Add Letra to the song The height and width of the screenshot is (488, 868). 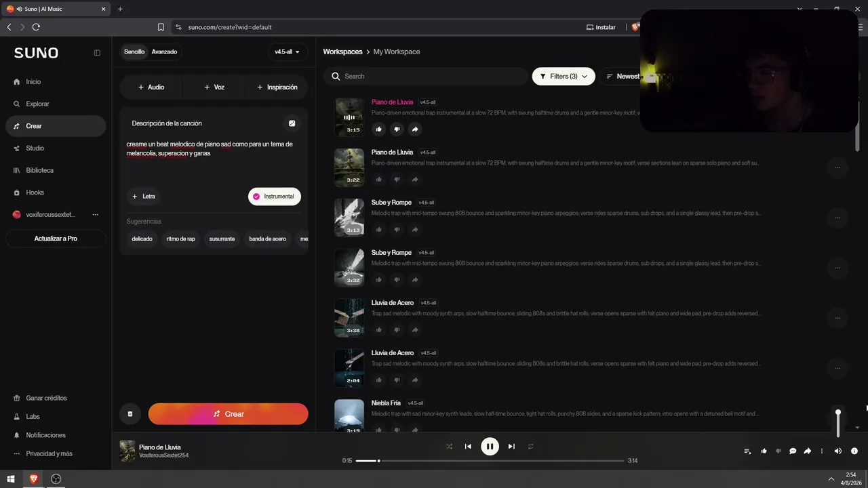[x=144, y=197]
